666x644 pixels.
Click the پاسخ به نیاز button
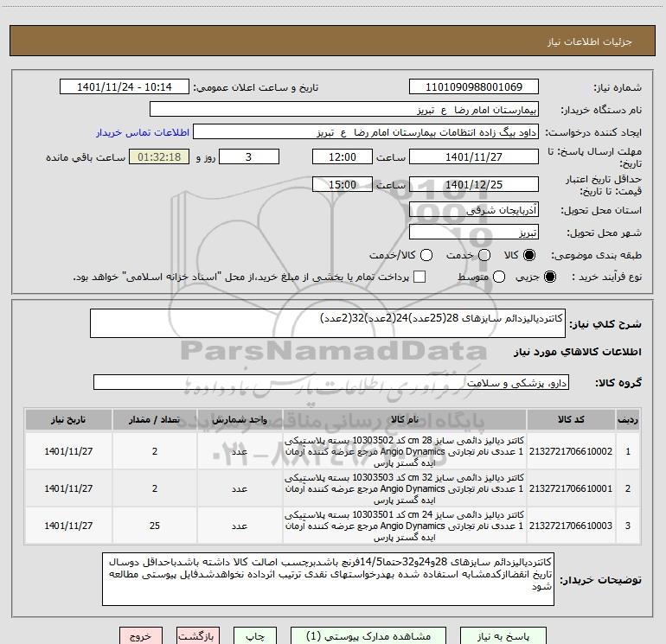503,636
